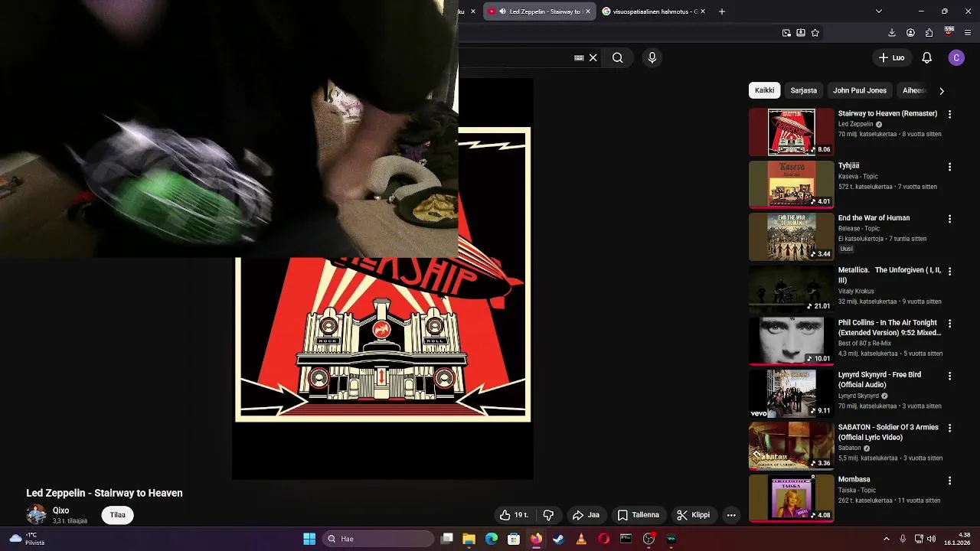The image size is (980, 551).
Task: Open Stairway to Heaven (Remaster) thumbnail
Action: pos(791,132)
